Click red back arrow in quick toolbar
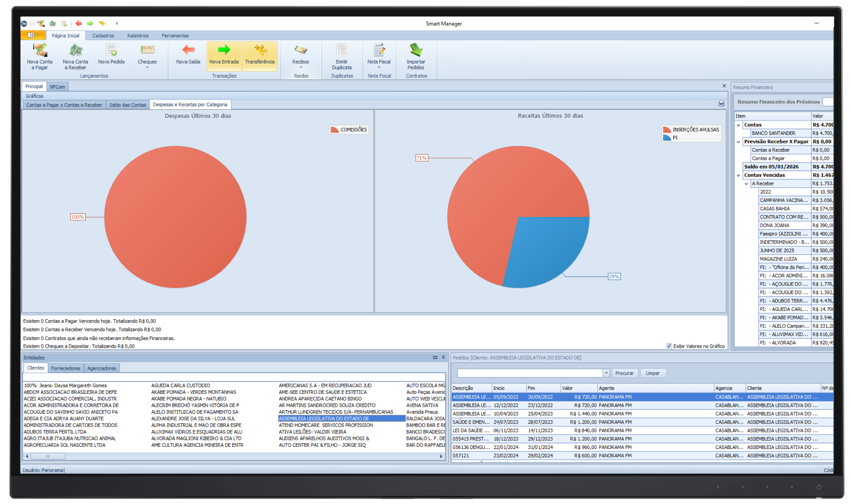 pyautogui.click(x=79, y=24)
